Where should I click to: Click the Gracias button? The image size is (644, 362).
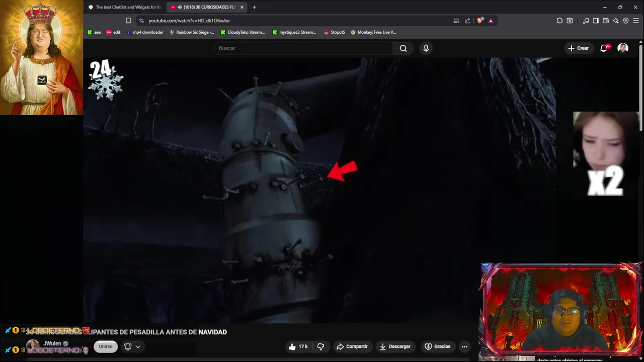437,346
